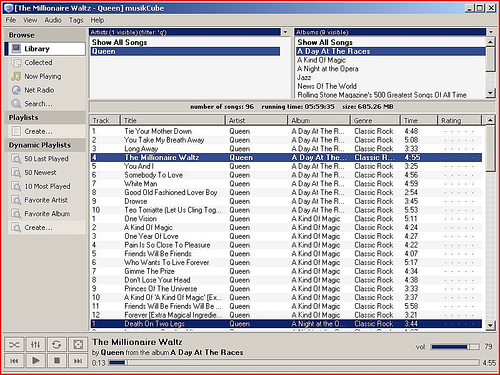Click album list scroll up arrow
Screen dimensions: 500x375
click(490, 42)
